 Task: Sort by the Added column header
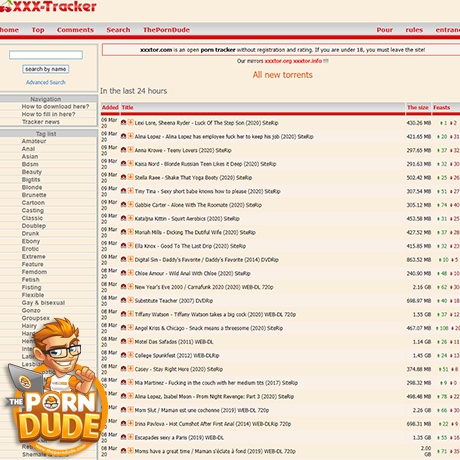pos(110,107)
